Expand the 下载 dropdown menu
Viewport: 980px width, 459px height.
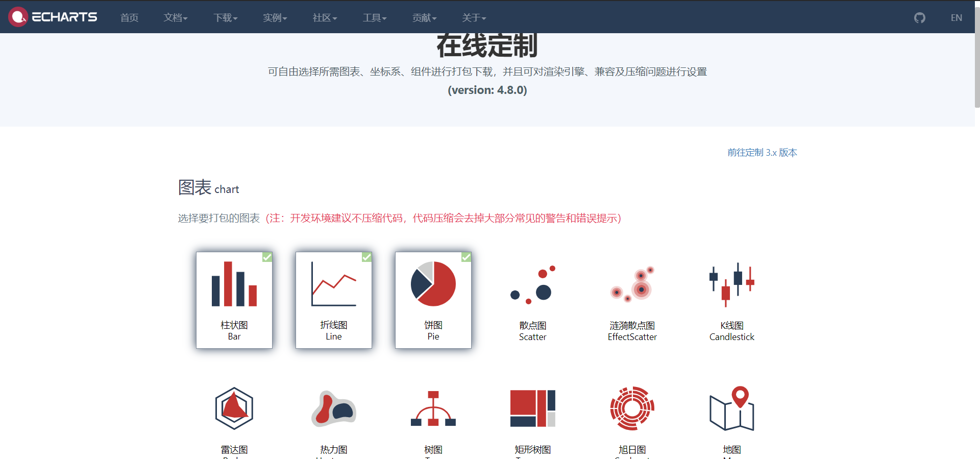tap(226, 18)
